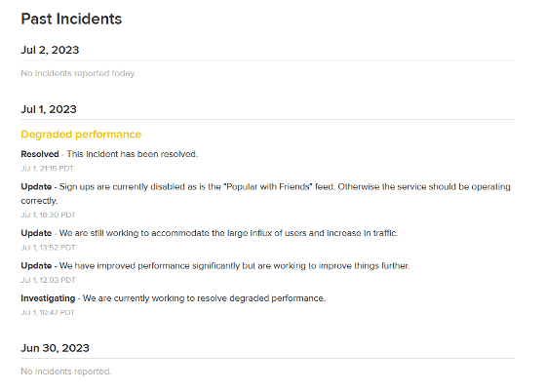Click the Jul 1, 16:30 PDT timestamp
Screen dimensions: 546x392
click(x=48, y=215)
